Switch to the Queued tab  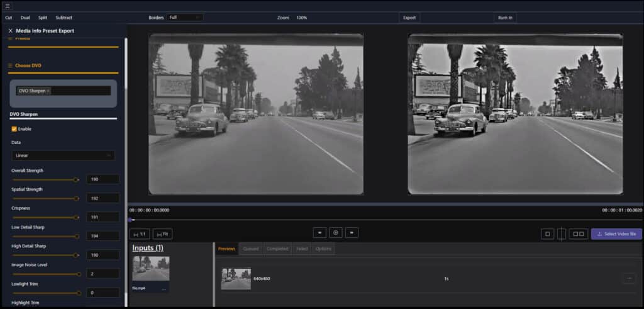pyautogui.click(x=250, y=249)
